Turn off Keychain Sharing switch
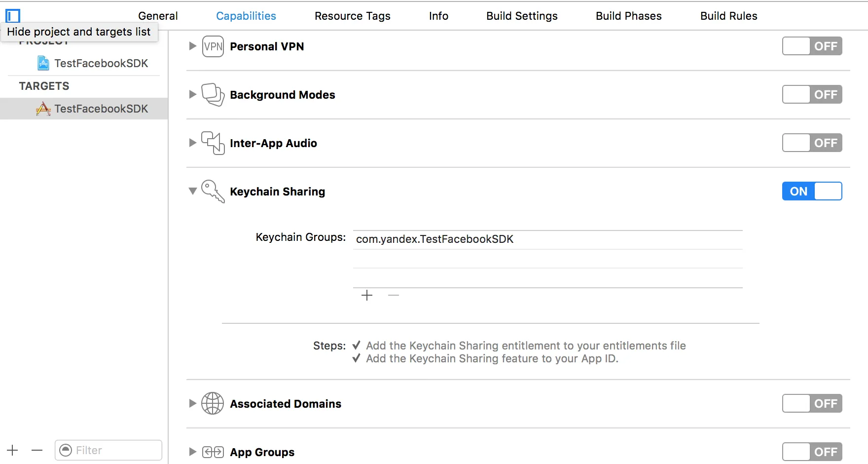 pos(812,192)
